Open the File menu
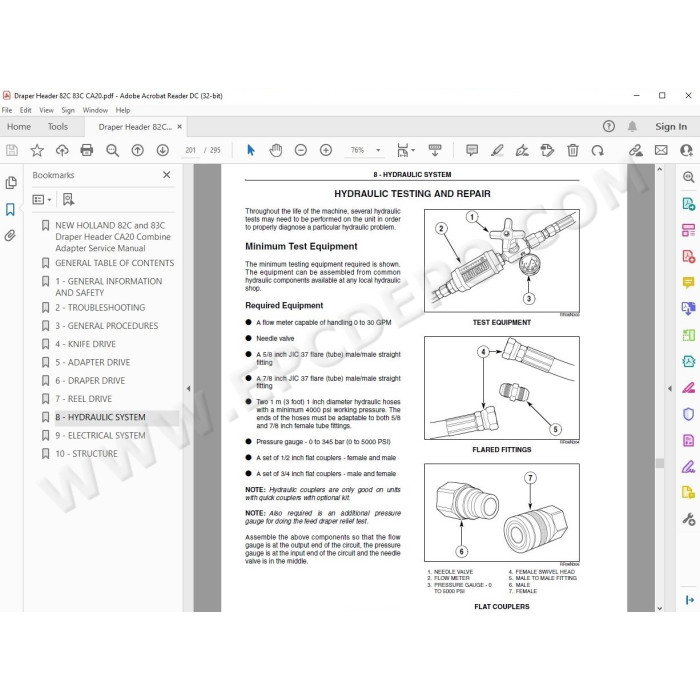The image size is (700, 700). coord(7,110)
